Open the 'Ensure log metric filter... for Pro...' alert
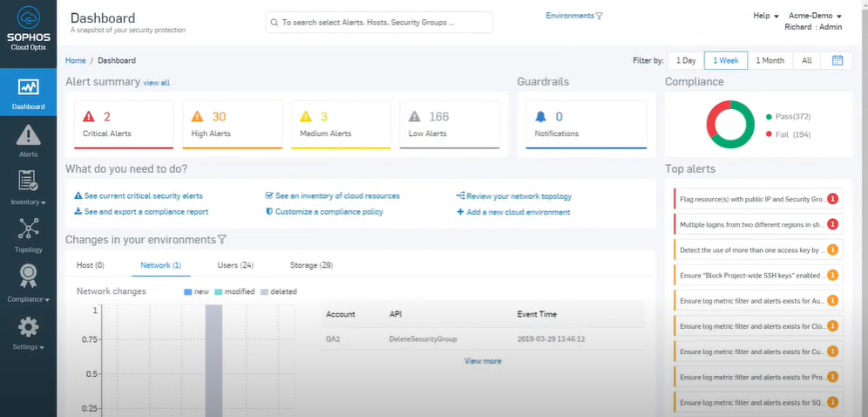Screen dimensions: 868x417 tap(758, 377)
